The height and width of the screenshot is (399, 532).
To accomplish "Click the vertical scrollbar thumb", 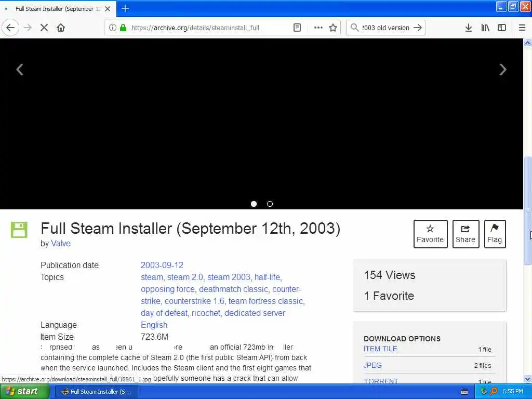I will point(527,210).
